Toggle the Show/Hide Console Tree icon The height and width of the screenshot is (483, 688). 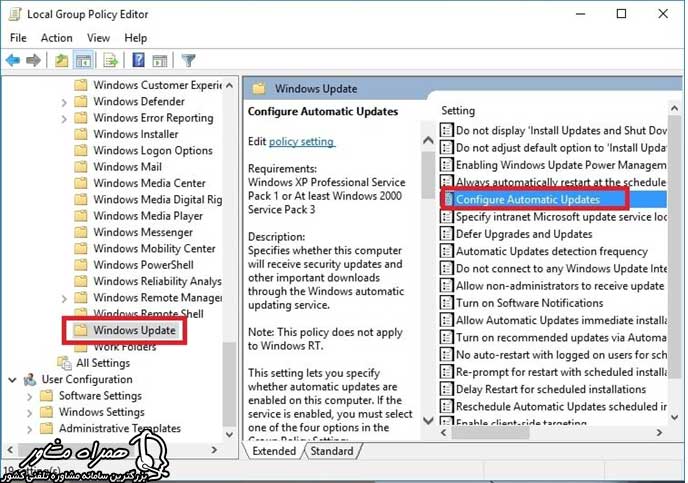coord(84,60)
